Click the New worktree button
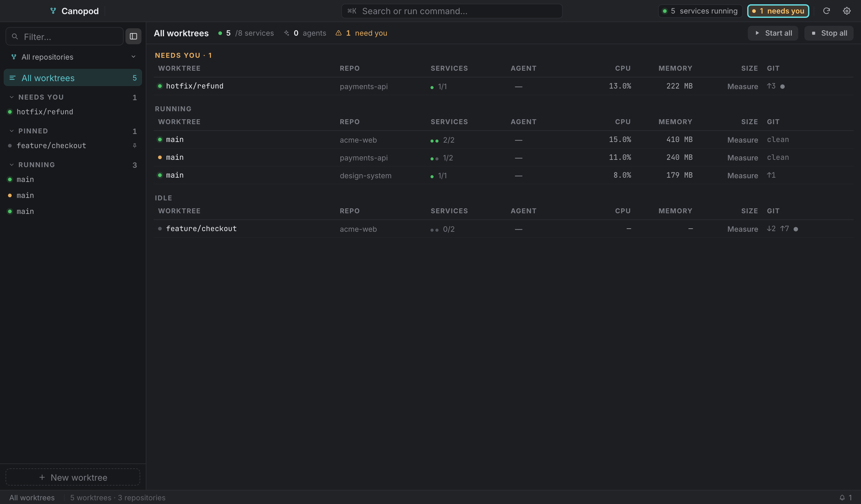861x504 pixels. point(73,477)
